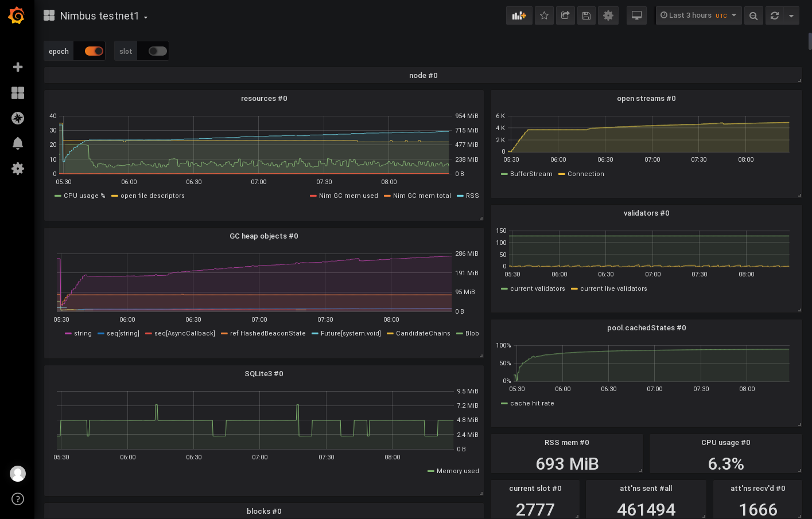Click the 461494 att'ns sent value

pos(646,509)
